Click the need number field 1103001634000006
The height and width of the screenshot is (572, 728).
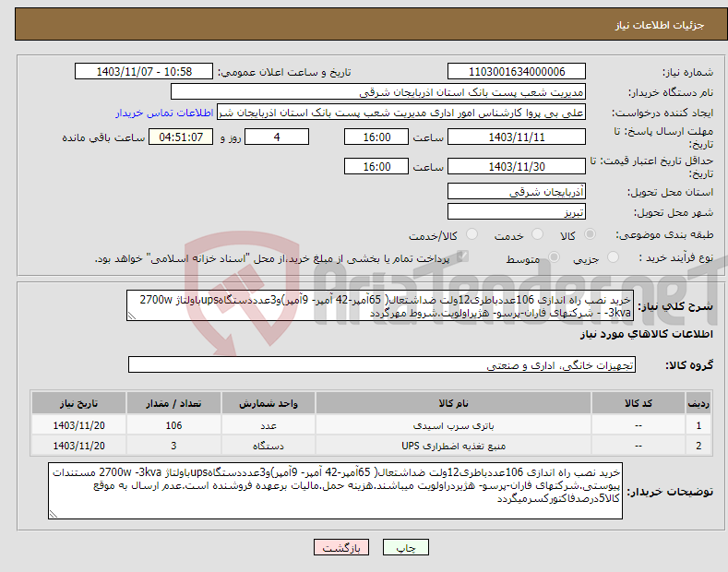(x=517, y=72)
